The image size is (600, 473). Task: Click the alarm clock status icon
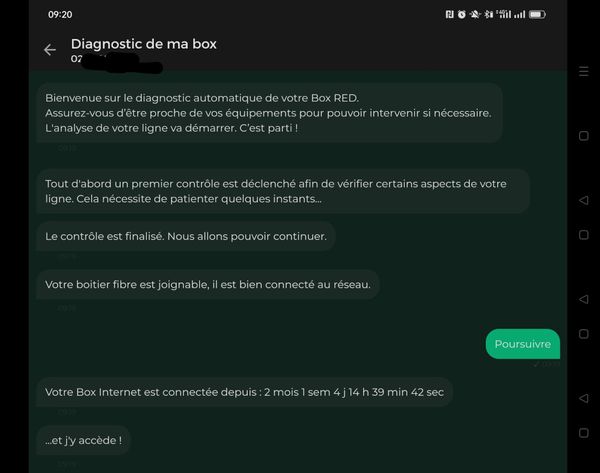(462, 15)
